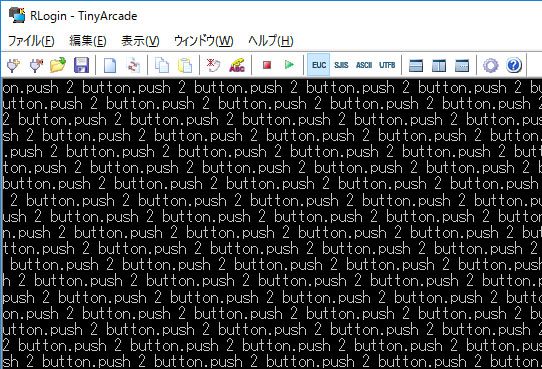Set encoding to ASCII
Viewport: 542px width, 369px height.
pyautogui.click(x=364, y=65)
